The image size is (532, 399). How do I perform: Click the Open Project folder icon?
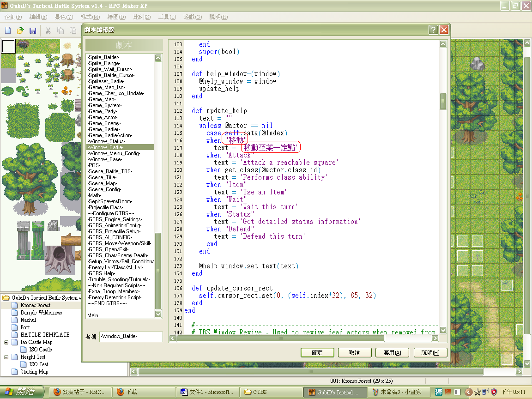coord(20,30)
